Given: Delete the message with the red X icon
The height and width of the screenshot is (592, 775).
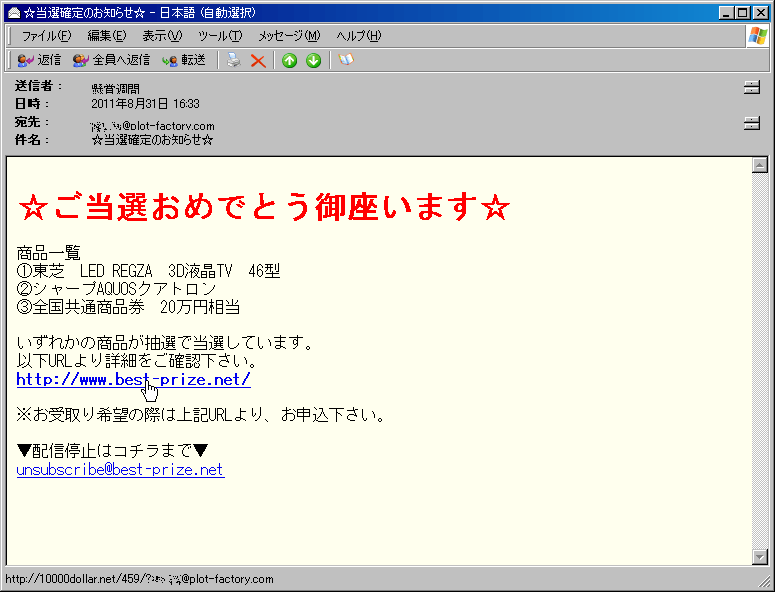Looking at the screenshot, I should pos(258,61).
